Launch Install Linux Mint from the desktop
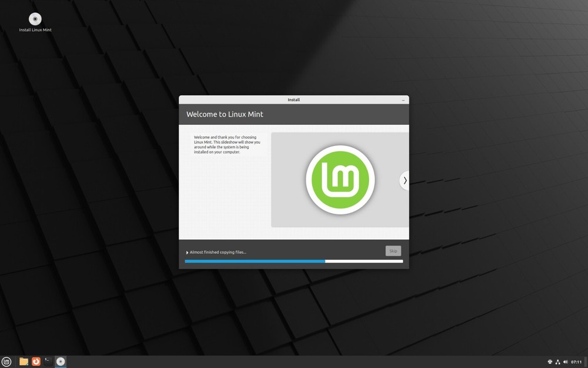The image size is (588, 368). point(35,18)
